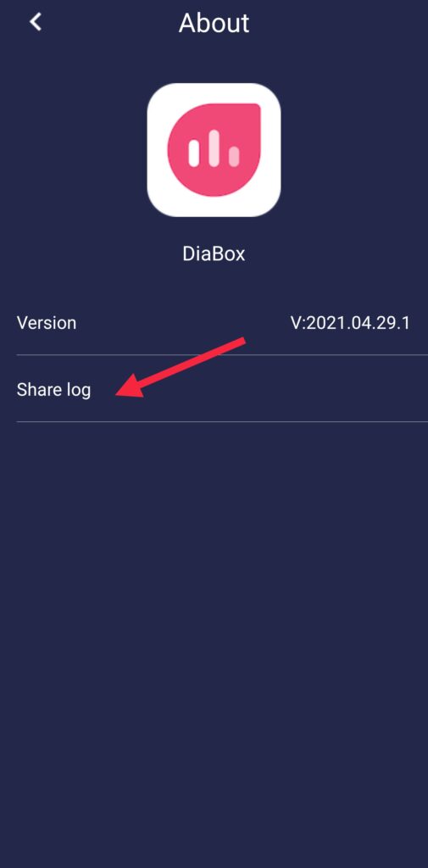The image size is (428, 868).
Task: Tap the empty space between Version and its number
Action: pyautogui.click(x=183, y=323)
